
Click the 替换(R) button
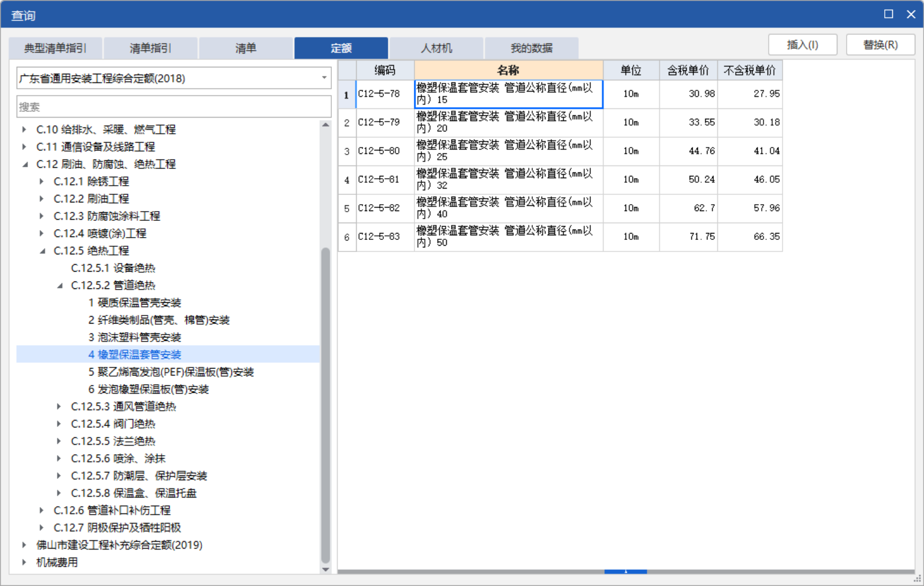pyautogui.click(x=881, y=45)
